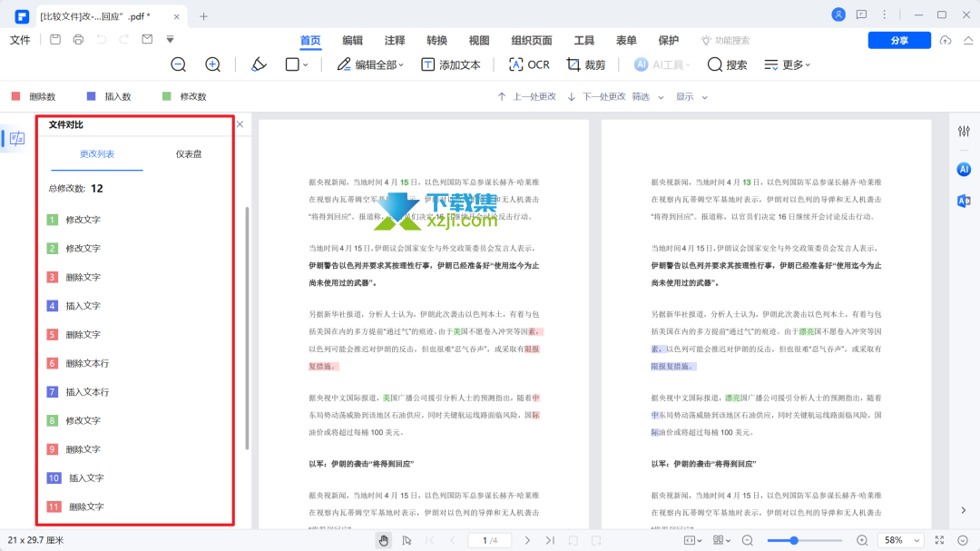Click the email envelope icon
980x551 pixels.
147,39
